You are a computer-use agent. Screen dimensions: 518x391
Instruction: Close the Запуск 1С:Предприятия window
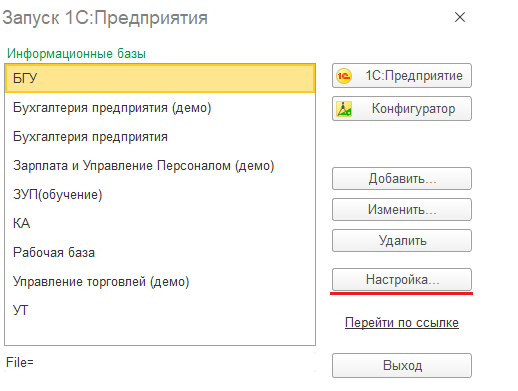point(460,17)
